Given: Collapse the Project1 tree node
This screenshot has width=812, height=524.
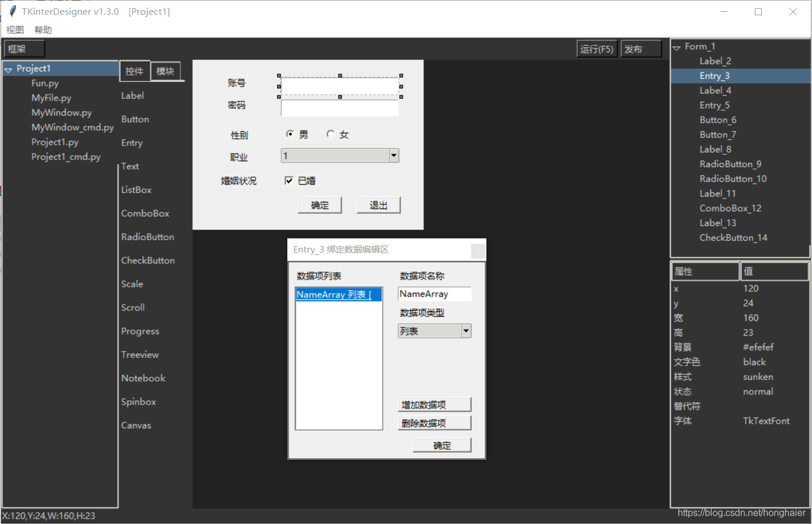Looking at the screenshot, I should point(8,69).
